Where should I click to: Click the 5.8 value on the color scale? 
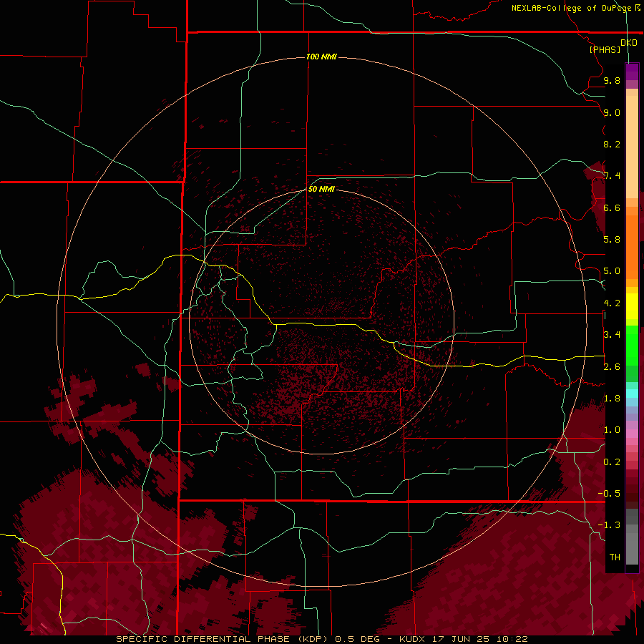[x=612, y=239]
